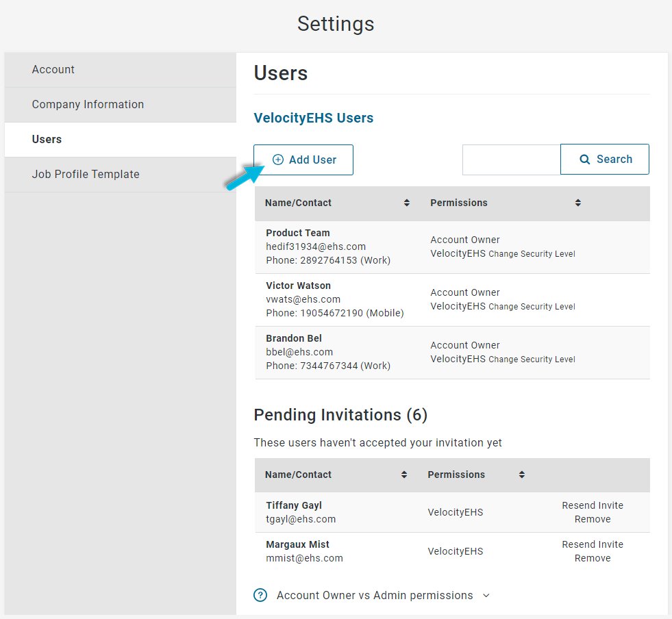Click the help question mark icon
The image size is (672, 619).
[x=260, y=596]
